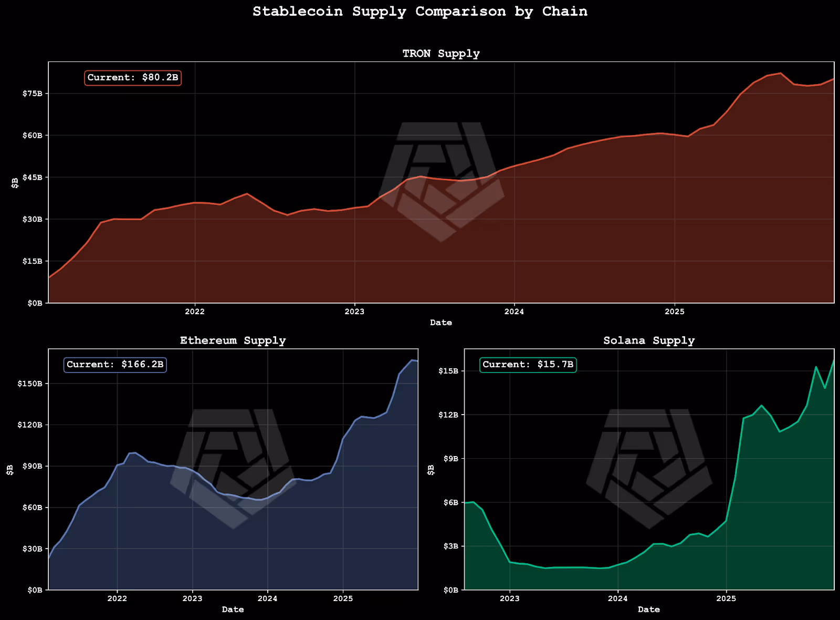Image resolution: width=840 pixels, height=620 pixels.
Task: Select the 'Date' label under Solana chart
Action: coord(649,609)
